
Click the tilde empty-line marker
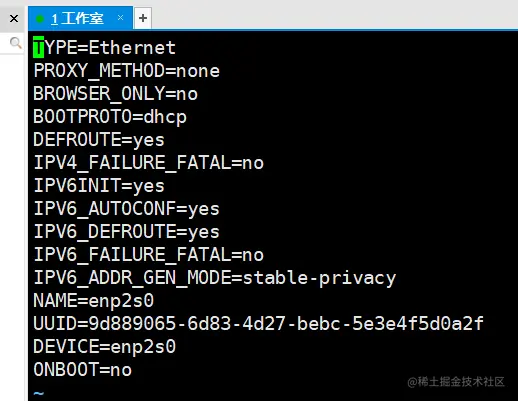[x=39, y=394]
